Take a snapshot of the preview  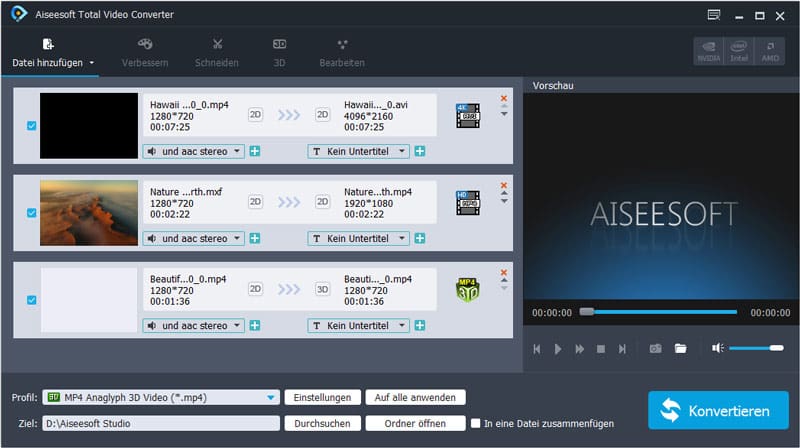[656, 349]
